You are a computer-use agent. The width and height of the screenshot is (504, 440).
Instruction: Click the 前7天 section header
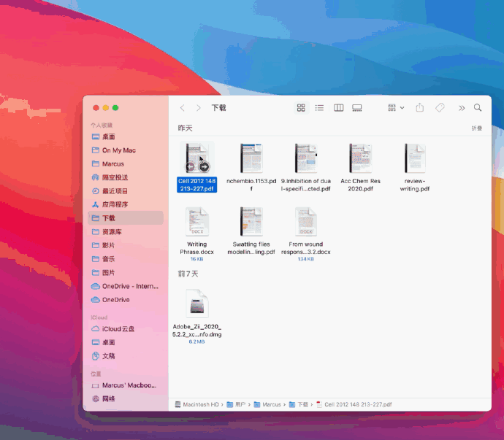point(188,274)
